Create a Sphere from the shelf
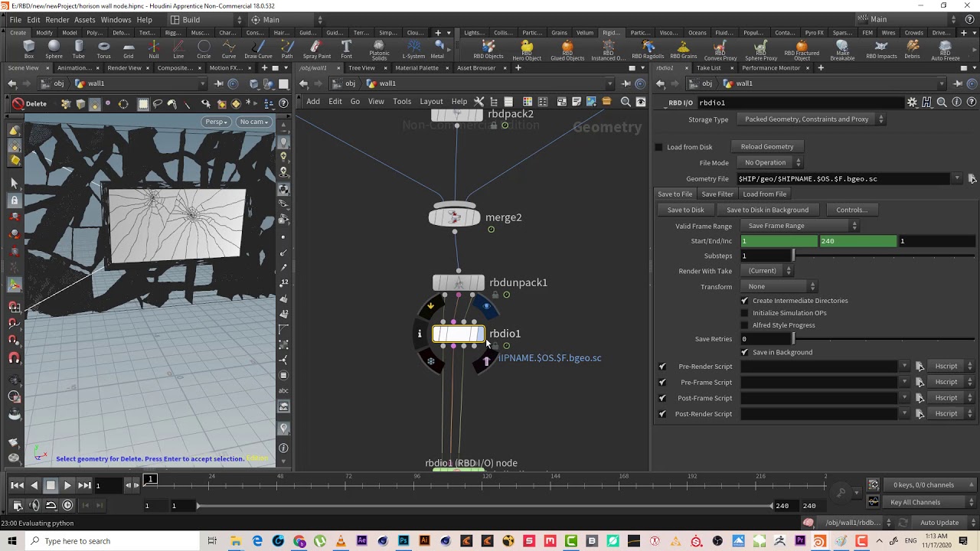Viewport: 980px width, 551px height. 54,50
